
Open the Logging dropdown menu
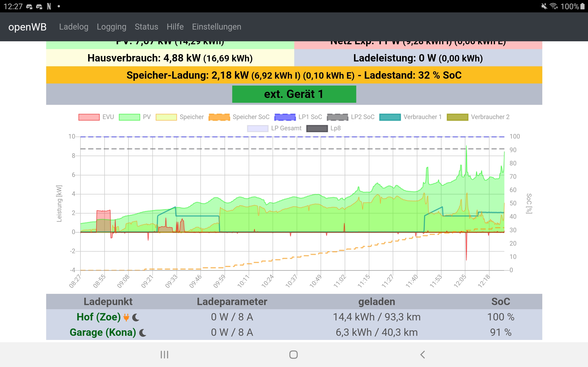[x=112, y=27]
